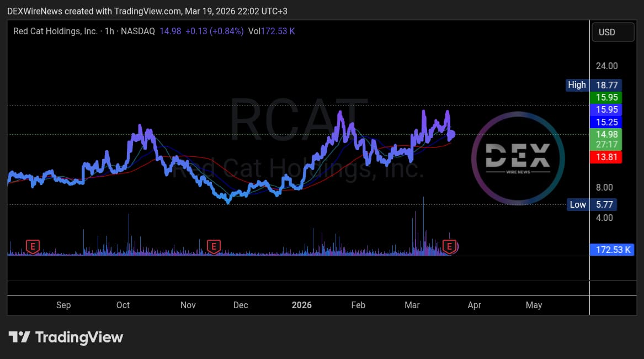Click the Apr label on time axis

point(475,305)
